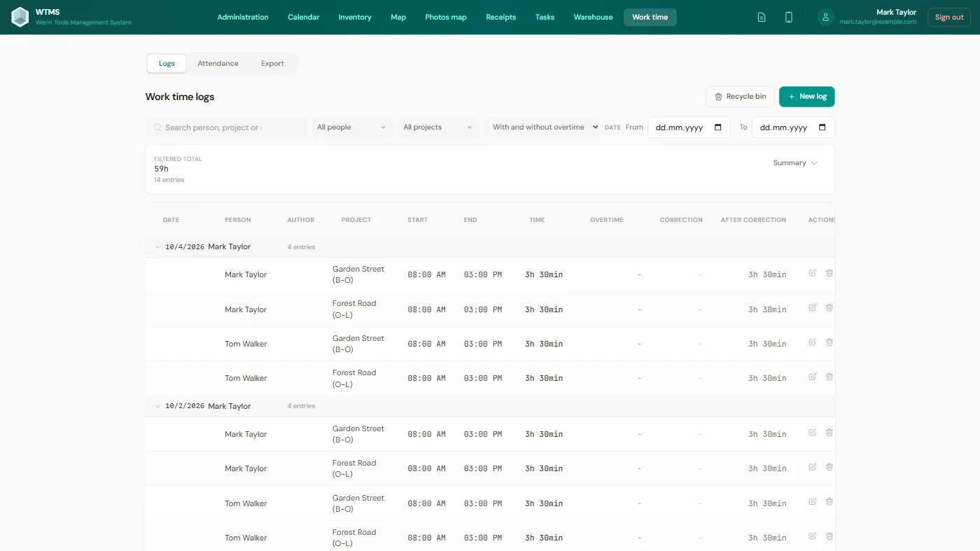Switch to the Attendance tab

click(x=218, y=64)
